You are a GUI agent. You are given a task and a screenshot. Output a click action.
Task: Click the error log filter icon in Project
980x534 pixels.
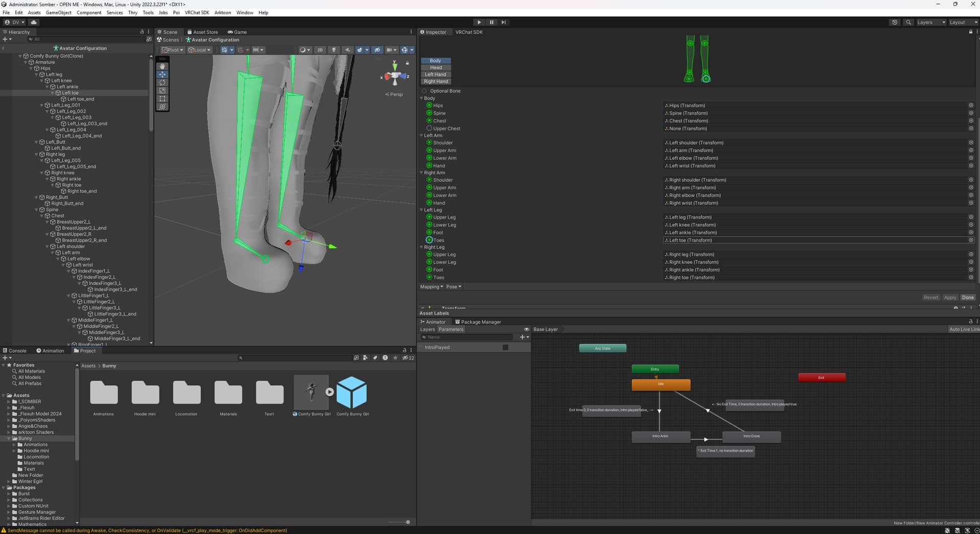[x=385, y=358]
